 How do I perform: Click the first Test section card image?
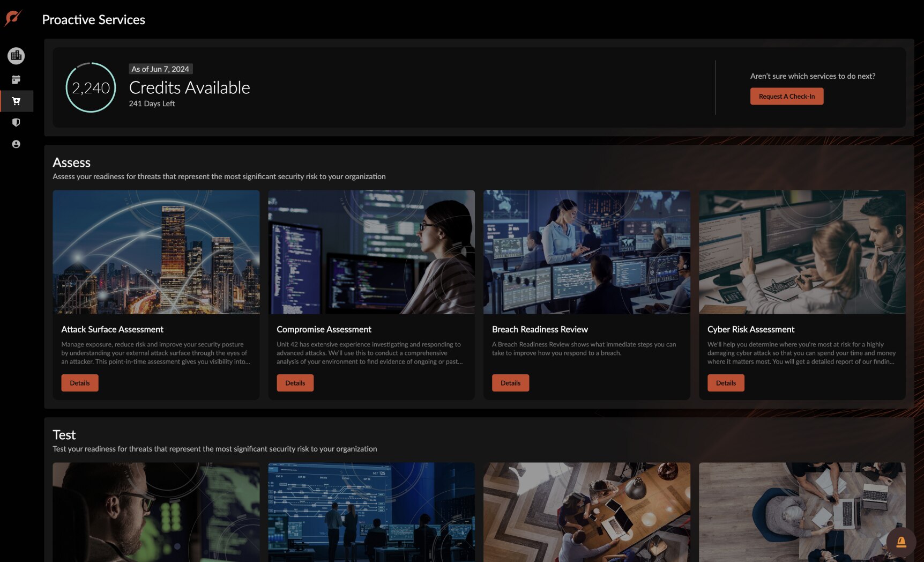point(156,512)
